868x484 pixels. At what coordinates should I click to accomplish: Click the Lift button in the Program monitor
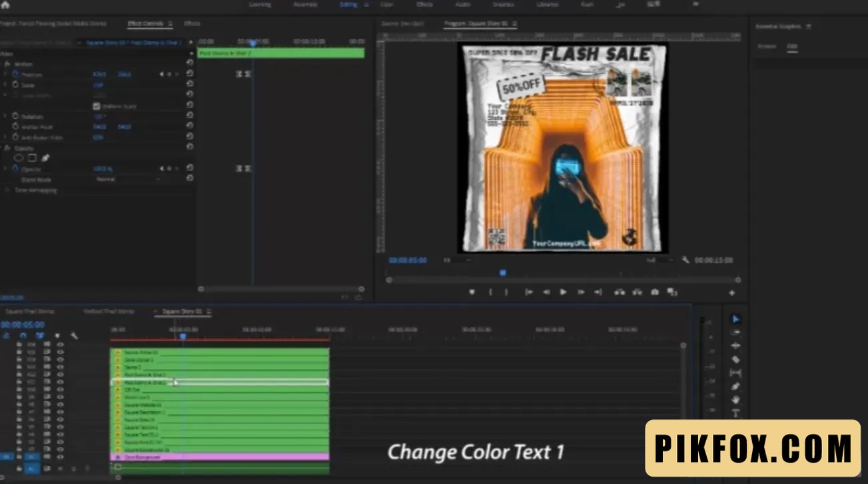pos(620,292)
